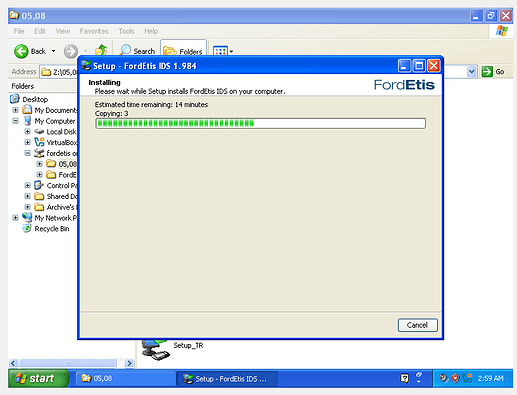Viewport: 517px width, 395px height.
Task: Expand the Shared Documents tree node
Action: 28,196
